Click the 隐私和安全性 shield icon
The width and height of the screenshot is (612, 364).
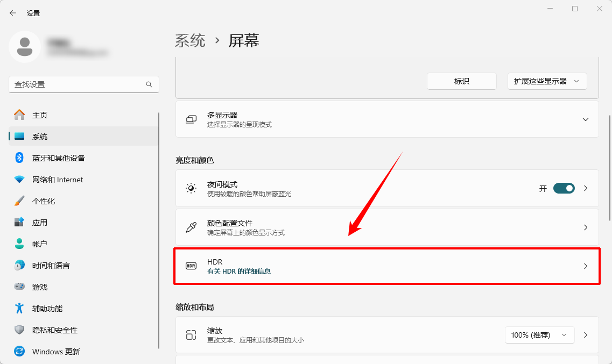coord(19,330)
